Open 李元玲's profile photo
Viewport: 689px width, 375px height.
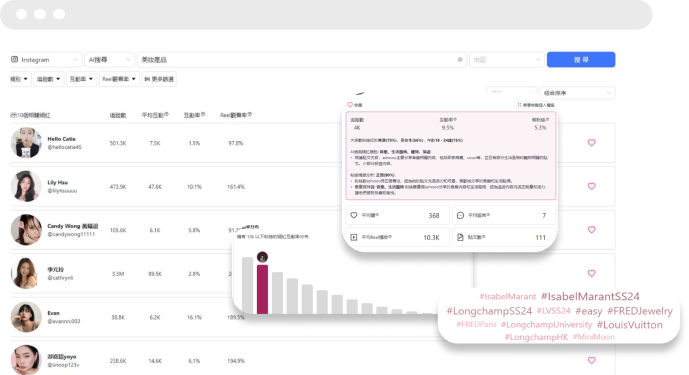click(26, 273)
